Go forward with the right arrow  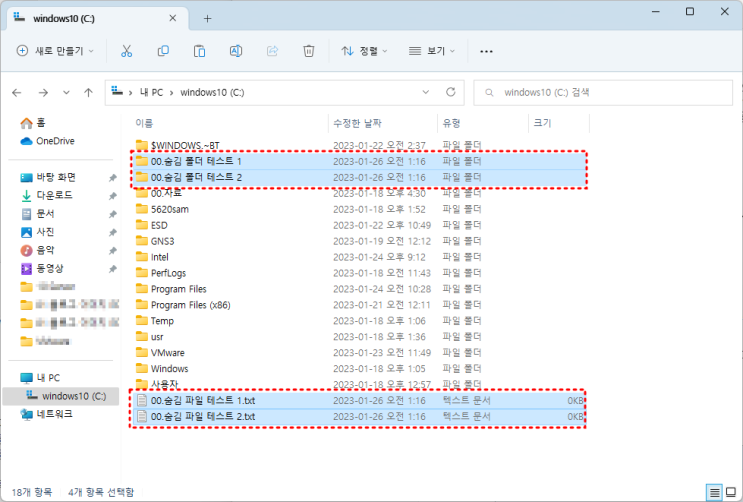click(x=43, y=92)
